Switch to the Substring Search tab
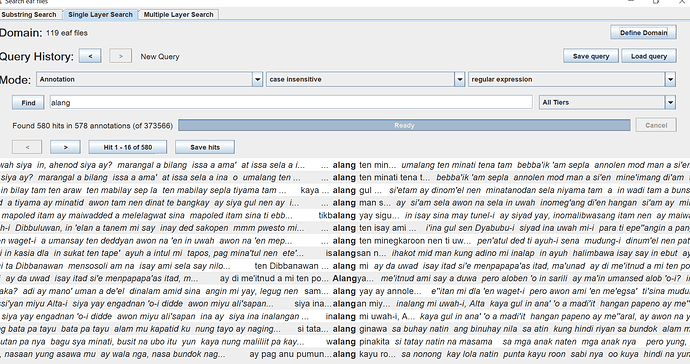Screen dimensions: 690x364 29,15
